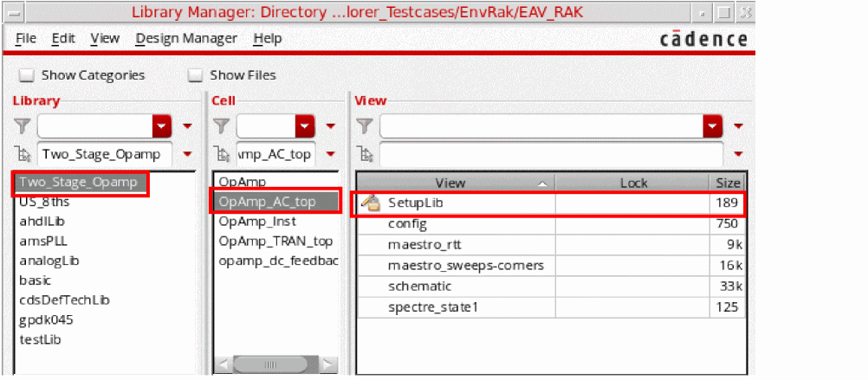The image size is (868, 380).
Task: Expand View search history red arrow
Action: click(x=738, y=154)
